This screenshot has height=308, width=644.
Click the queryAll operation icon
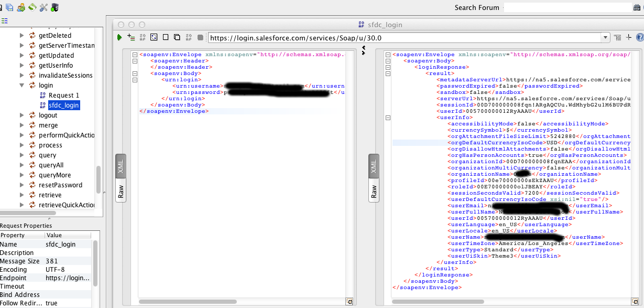point(32,165)
